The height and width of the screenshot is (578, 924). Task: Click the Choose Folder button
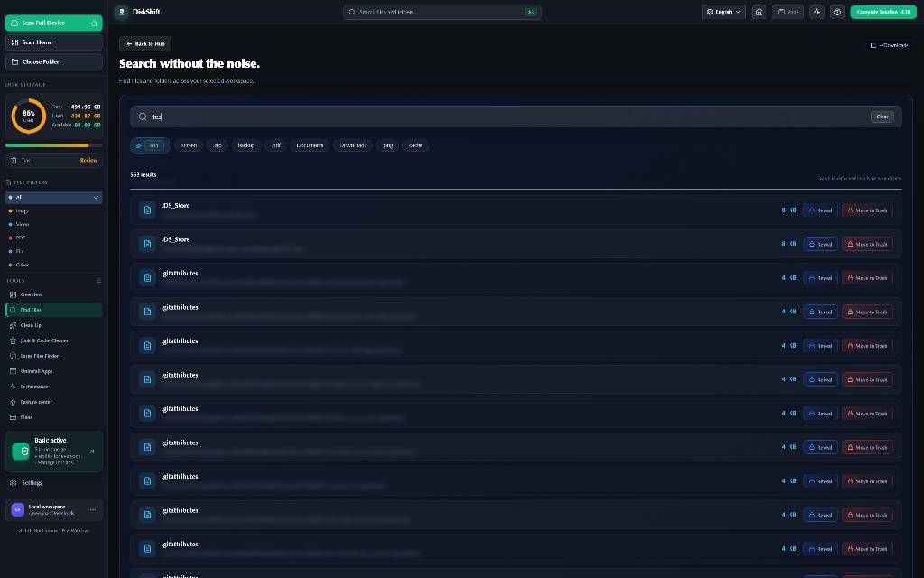click(x=53, y=61)
